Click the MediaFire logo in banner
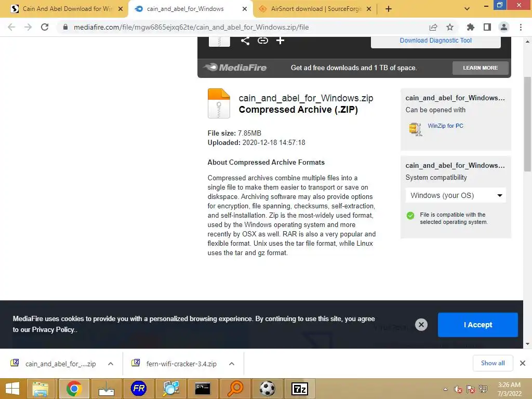Viewport: 532px width, 399px height. pyautogui.click(x=235, y=68)
